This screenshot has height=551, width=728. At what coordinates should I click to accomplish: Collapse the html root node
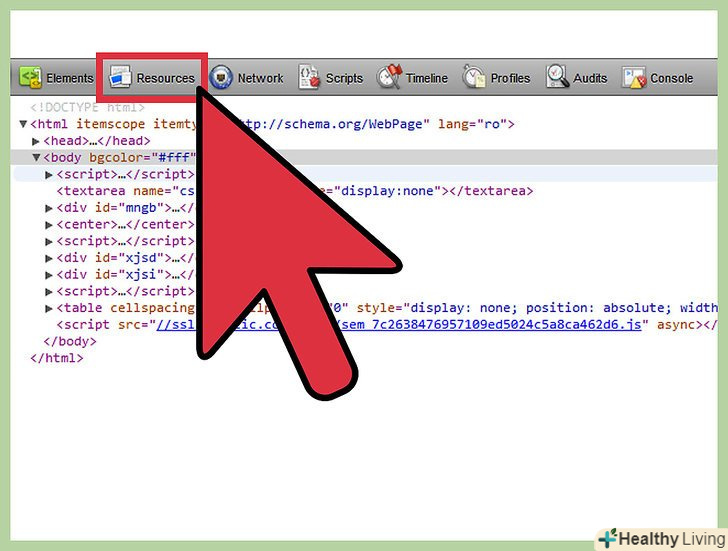pos(23,124)
